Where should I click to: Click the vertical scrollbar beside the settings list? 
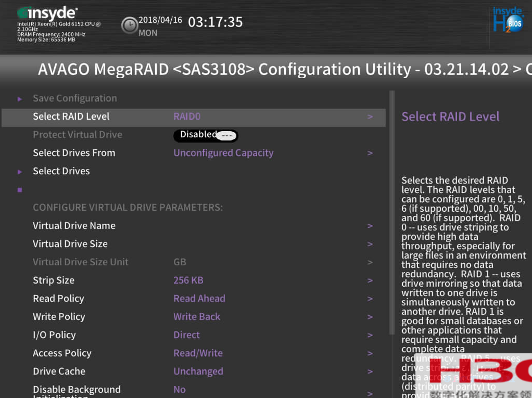(x=392, y=212)
